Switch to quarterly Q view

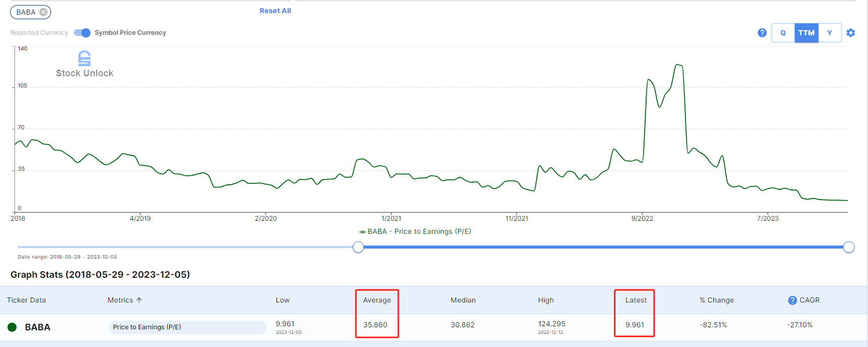(x=783, y=33)
